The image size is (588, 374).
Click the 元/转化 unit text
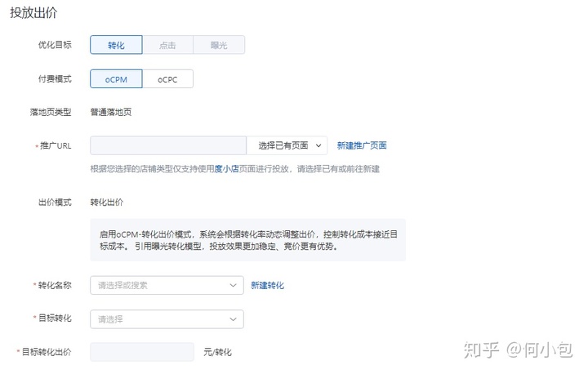pyautogui.click(x=218, y=352)
